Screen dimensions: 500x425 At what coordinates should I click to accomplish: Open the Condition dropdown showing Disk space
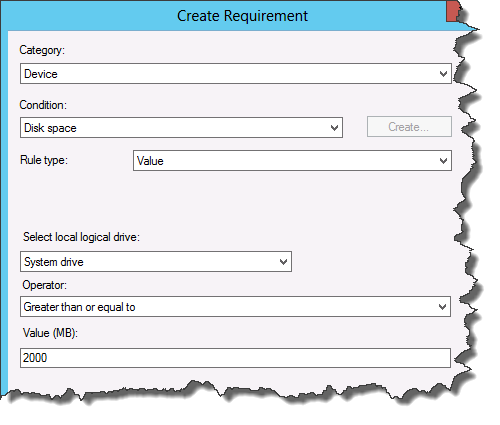[181, 127]
